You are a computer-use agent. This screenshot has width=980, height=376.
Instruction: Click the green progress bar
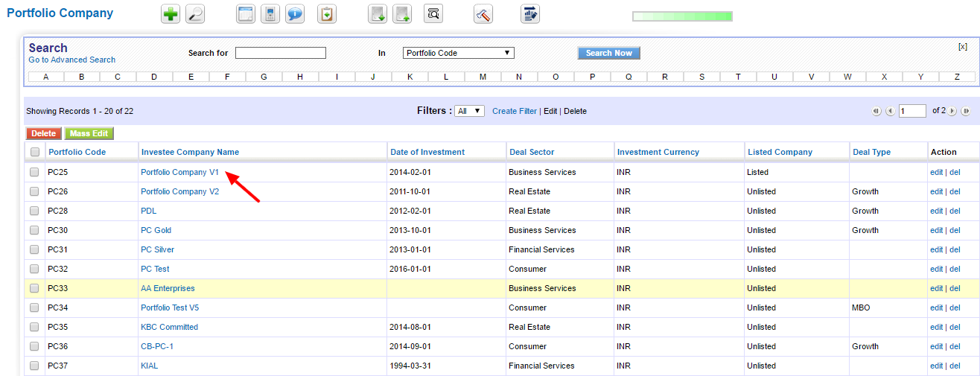[x=682, y=16]
